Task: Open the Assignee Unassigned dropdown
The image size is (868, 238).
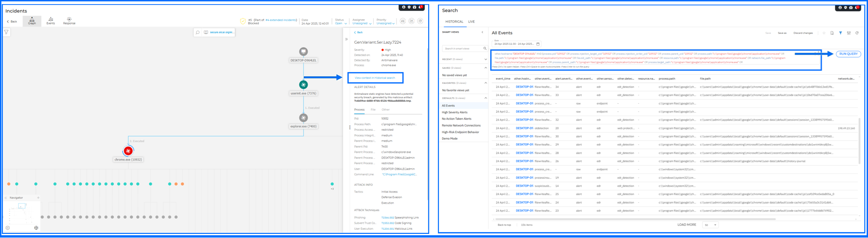Action: pos(362,23)
